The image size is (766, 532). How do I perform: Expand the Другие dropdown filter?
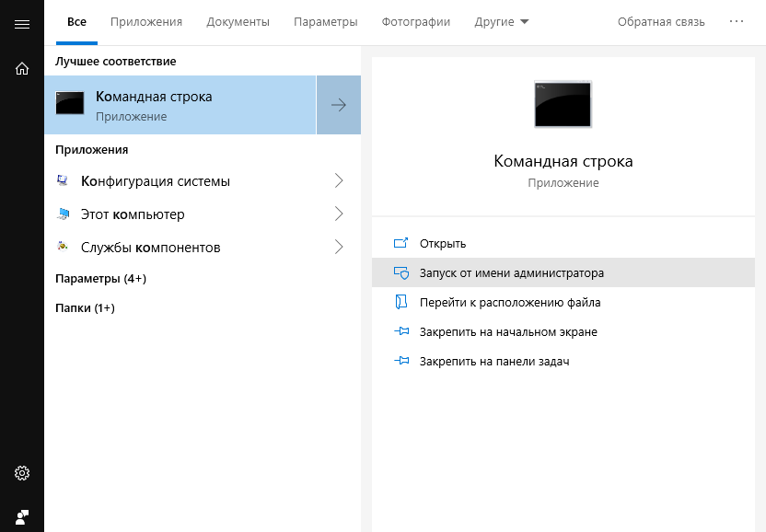(x=502, y=21)
